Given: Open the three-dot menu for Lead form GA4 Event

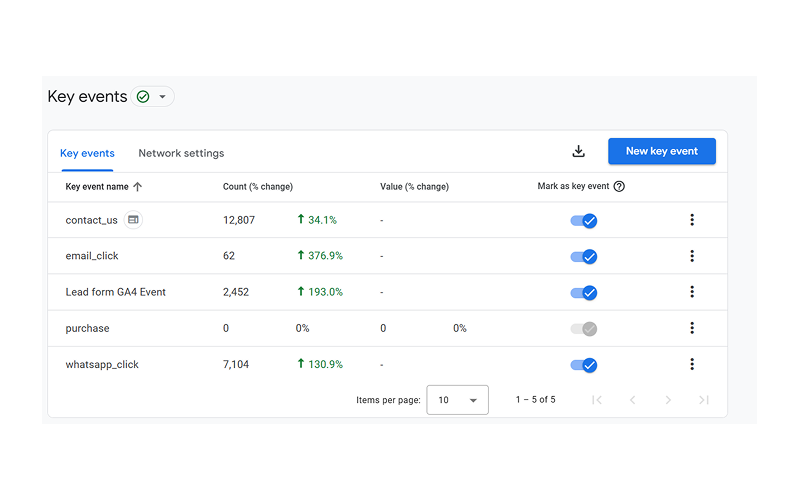Looking at the screenshot, I should pos(692,292).
